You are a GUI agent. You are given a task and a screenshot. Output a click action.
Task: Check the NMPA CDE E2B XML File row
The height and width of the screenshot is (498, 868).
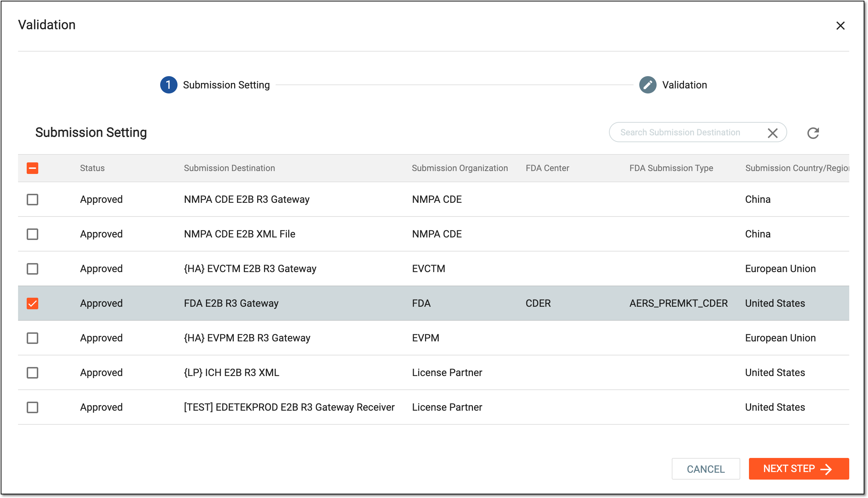pyautogui.click(x=32, y=234)
